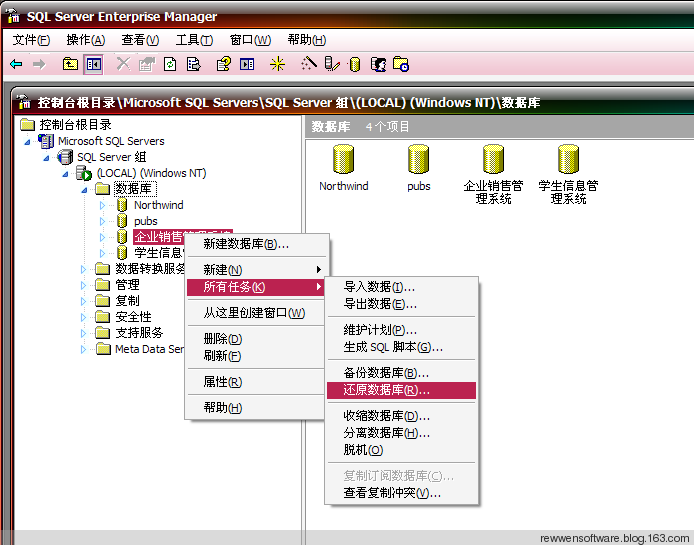Click the Register Server toolbar icon
This screenshot has width=694, height=545.
[x=332, y=64]
